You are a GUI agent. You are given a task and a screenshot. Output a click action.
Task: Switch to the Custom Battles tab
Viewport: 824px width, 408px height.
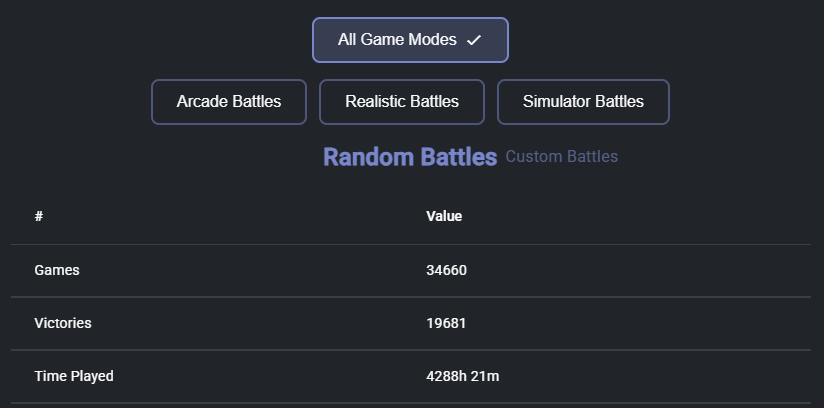(x=561, y=157)
